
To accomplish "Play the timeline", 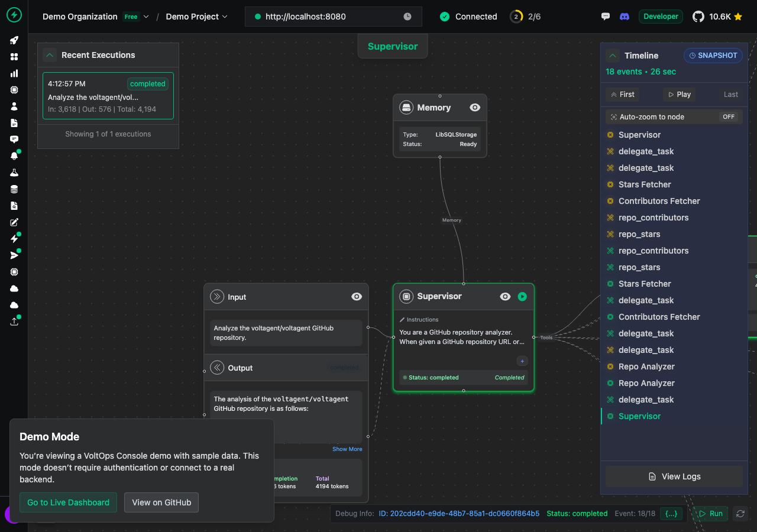I will [x=679, y=95].
